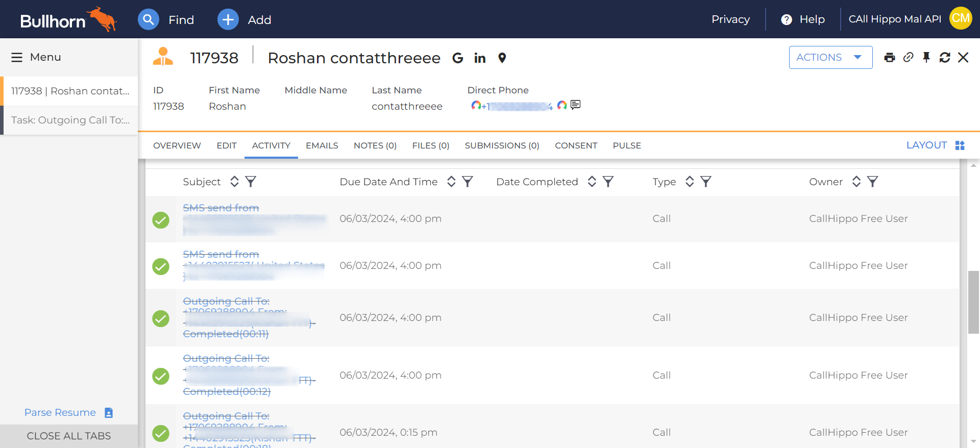Select sidebar tab Task: Outgoing Call To:...
This screenshot has height=448, width=980.
[x=70, y=120]
